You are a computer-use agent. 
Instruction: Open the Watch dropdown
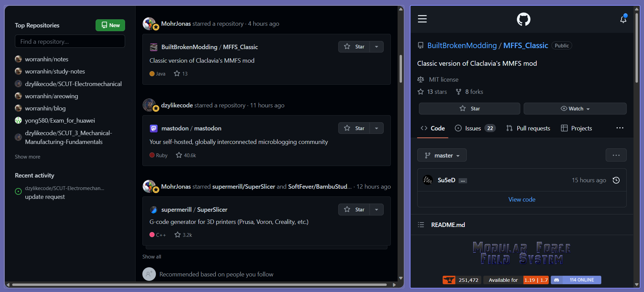click(575, 108)
